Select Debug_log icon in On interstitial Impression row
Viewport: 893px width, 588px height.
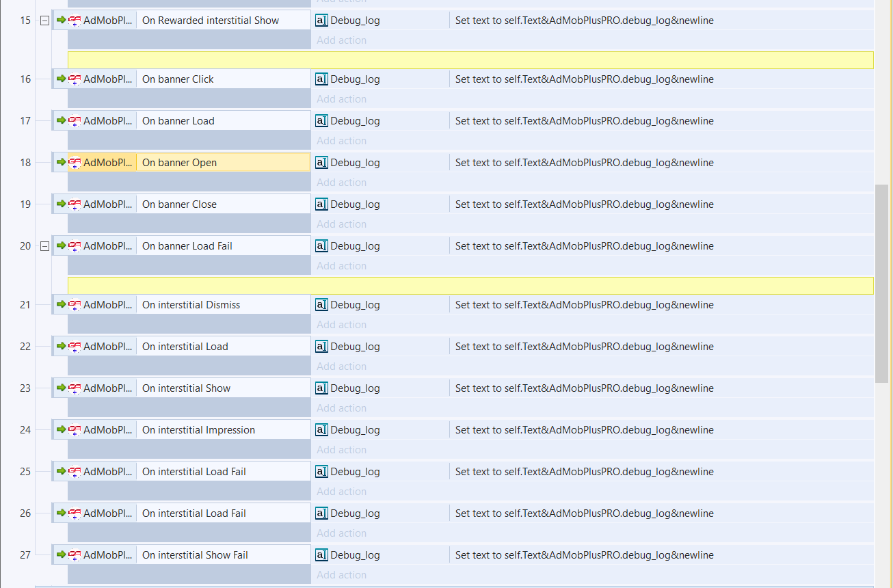point(321,430)
